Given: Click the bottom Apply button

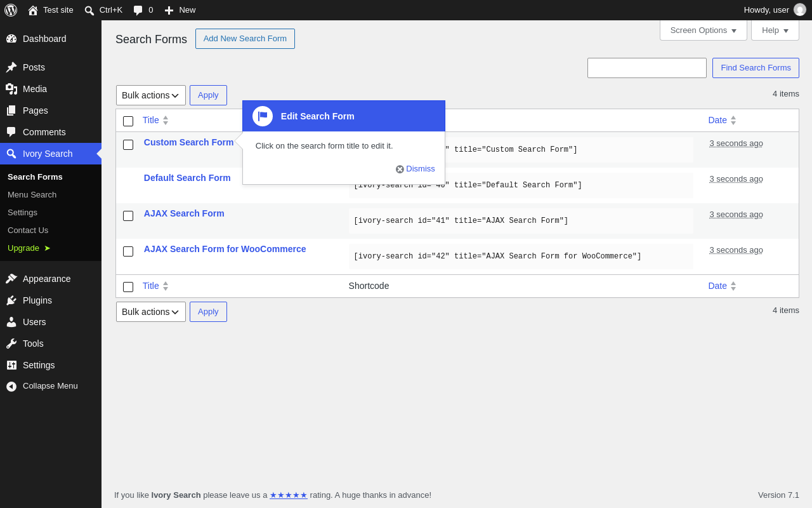Looking at the screenshot, I should (208, 312).
